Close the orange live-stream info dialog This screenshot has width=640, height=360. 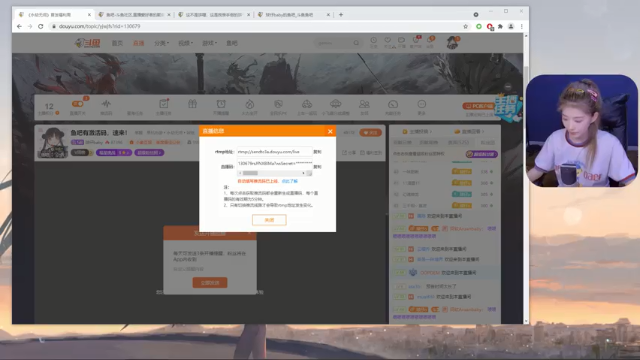330,131
